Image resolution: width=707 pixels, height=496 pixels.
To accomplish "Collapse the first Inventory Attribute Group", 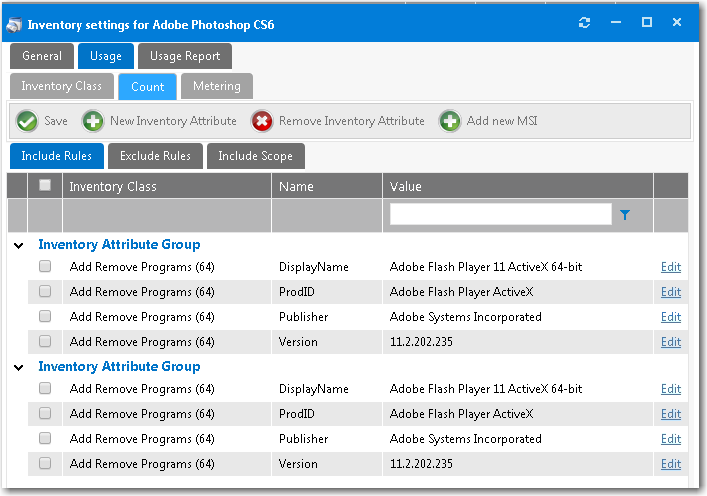I will 19,245.
